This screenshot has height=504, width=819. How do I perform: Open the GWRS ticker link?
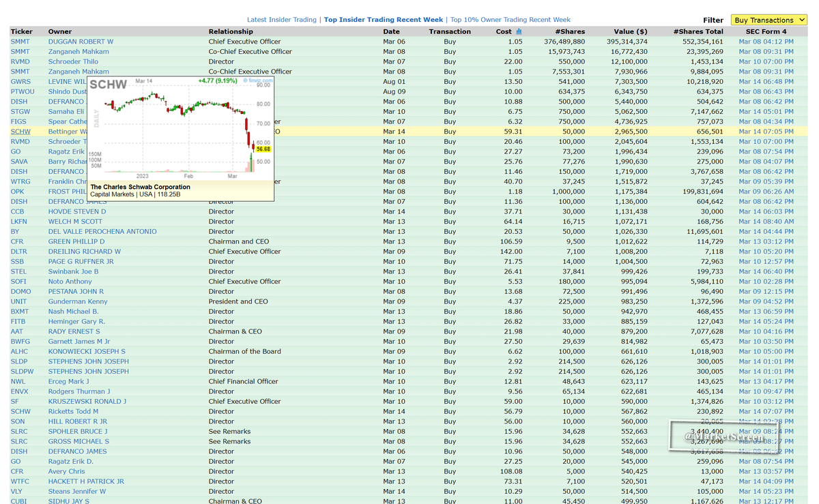pyautogui.click(x=20, y=82)
